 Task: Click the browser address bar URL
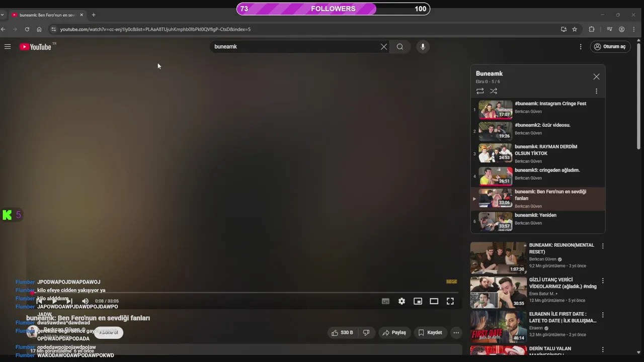(155, 29)
